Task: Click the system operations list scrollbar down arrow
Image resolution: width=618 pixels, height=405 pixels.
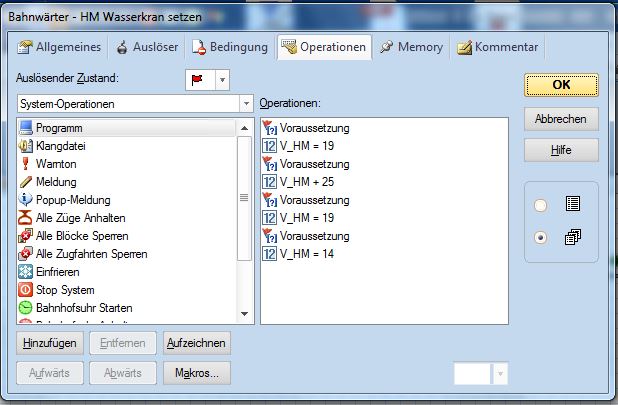Action: tap(245, 314)
